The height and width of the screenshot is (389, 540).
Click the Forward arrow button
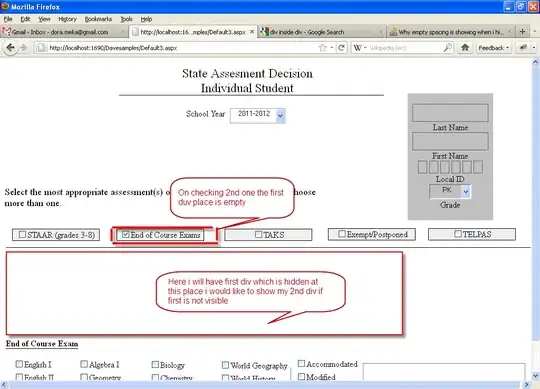click(x=23, y=48)
